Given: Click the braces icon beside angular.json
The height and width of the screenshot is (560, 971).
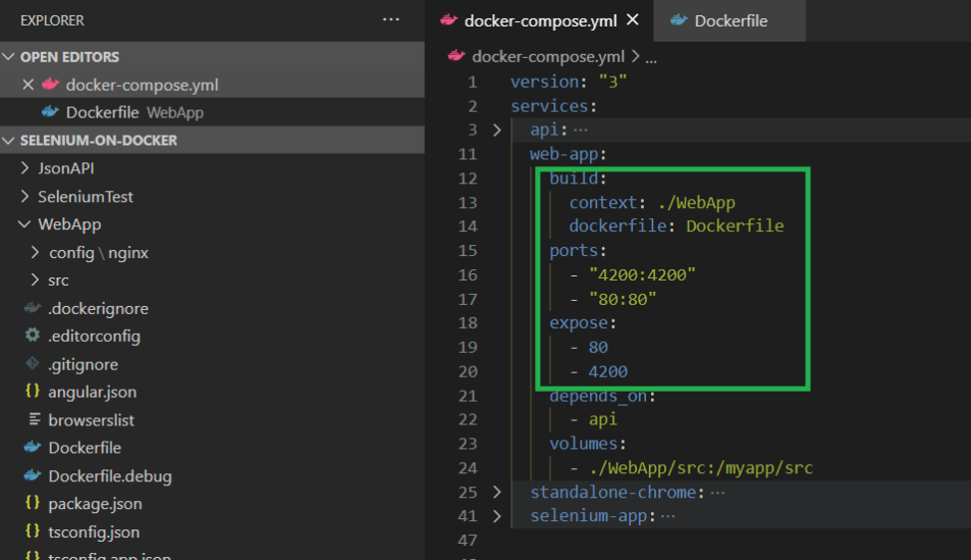Looking at the screenshot, I should [x=33, y=392].
